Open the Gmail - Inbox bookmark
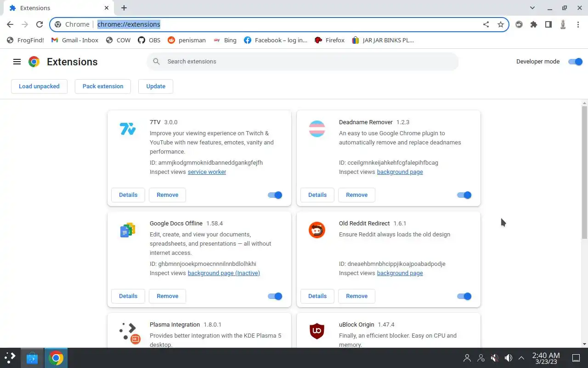This screenshot has height=368, width=588. (x=75, y=40)
